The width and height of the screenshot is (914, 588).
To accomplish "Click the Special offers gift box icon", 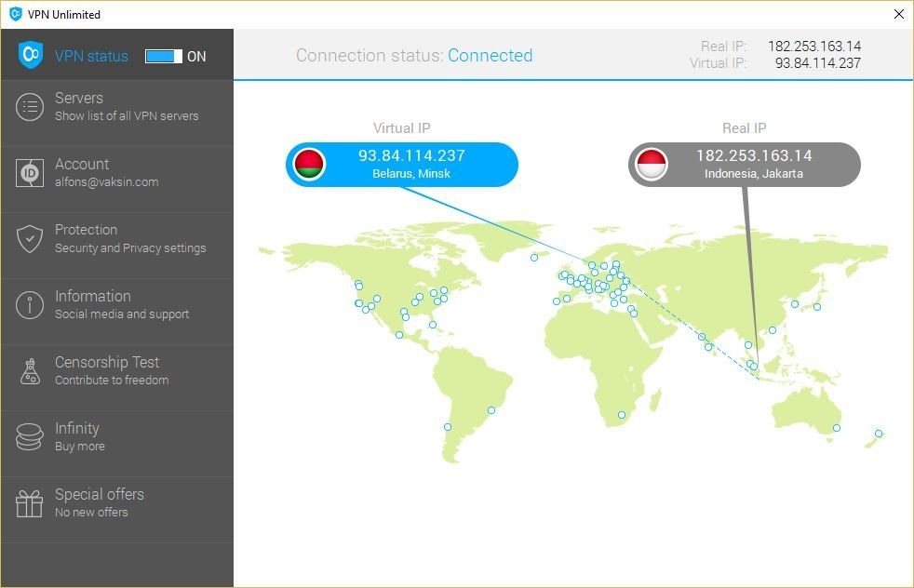I will point(29,503).
